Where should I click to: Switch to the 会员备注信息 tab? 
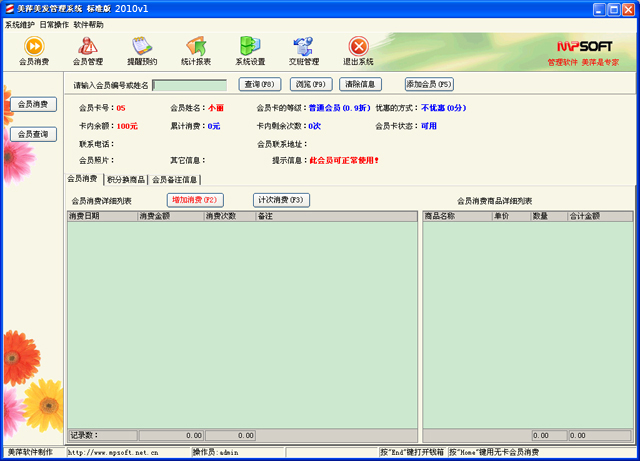175,180
